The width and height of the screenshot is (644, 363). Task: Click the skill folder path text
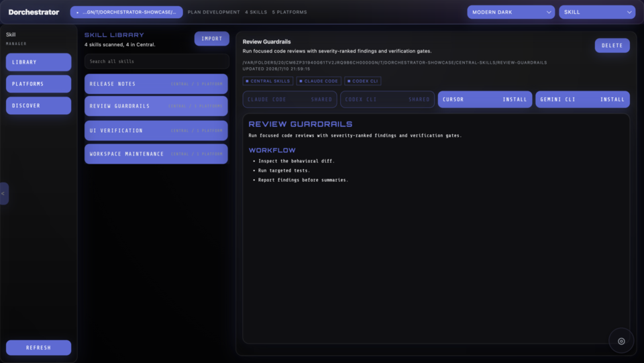pos(394,63)
